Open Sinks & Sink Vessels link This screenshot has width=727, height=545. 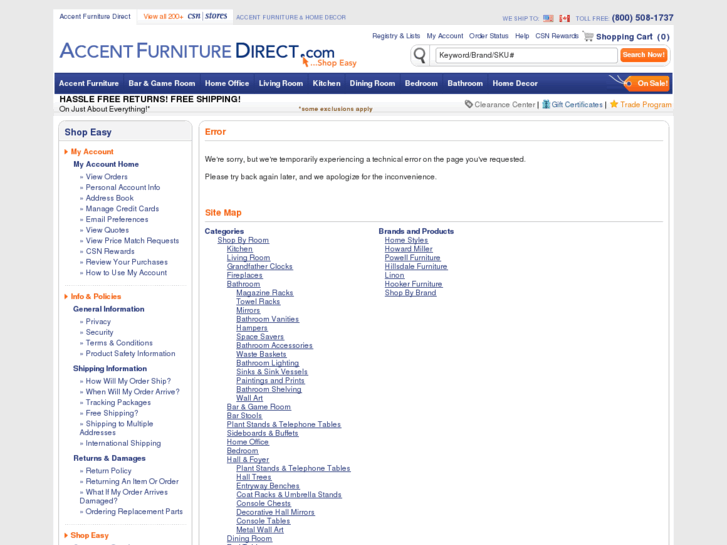(272, 372)
